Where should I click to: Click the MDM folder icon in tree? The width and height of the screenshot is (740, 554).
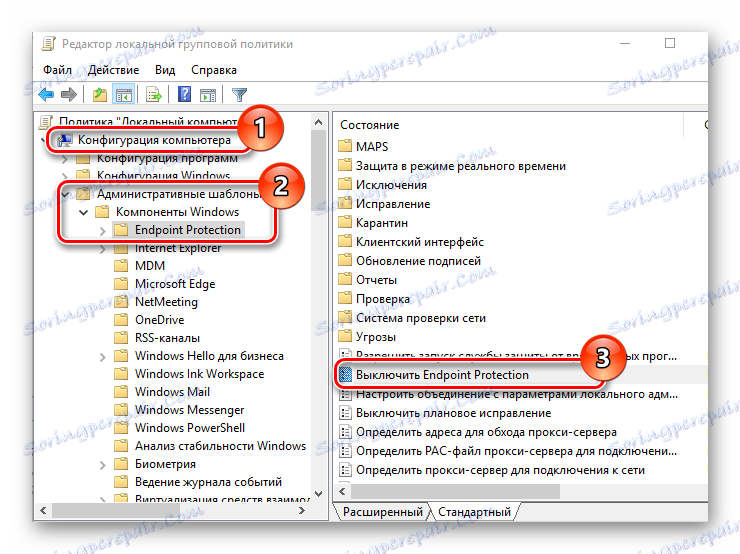tap(121, 265)
